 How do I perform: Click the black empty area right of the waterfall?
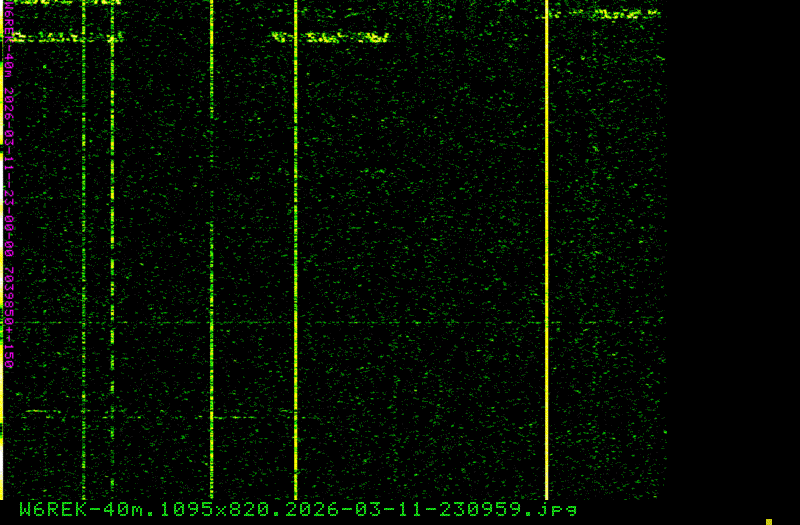730,250
